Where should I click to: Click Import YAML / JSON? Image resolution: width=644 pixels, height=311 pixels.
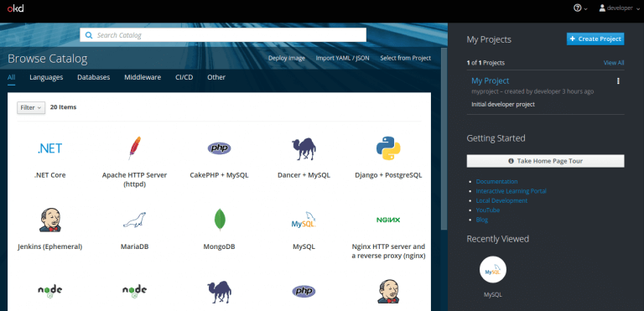(x=342, y=59)
